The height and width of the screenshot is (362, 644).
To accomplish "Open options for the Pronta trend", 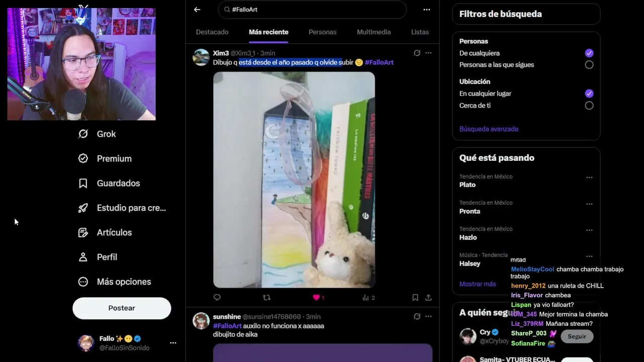I will pos(589,204).
